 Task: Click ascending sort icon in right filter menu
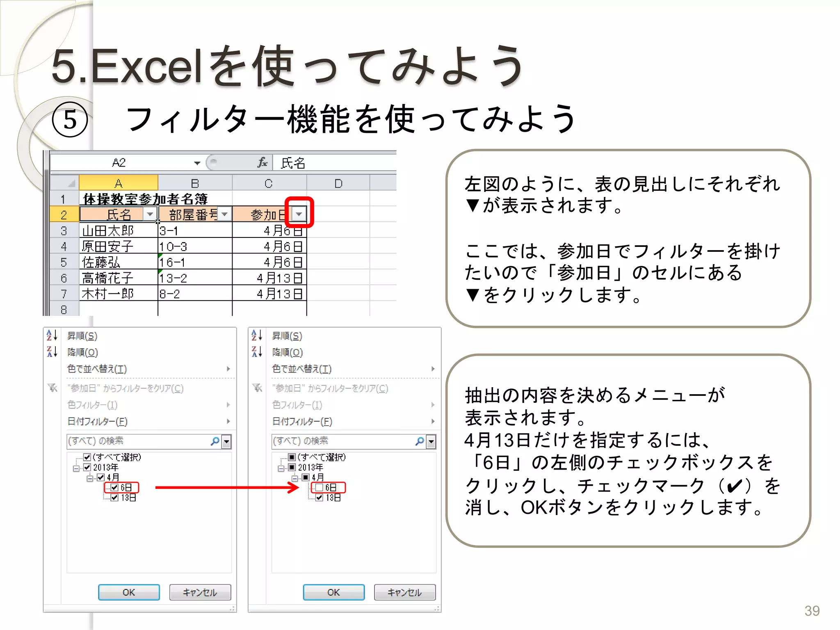257,336
